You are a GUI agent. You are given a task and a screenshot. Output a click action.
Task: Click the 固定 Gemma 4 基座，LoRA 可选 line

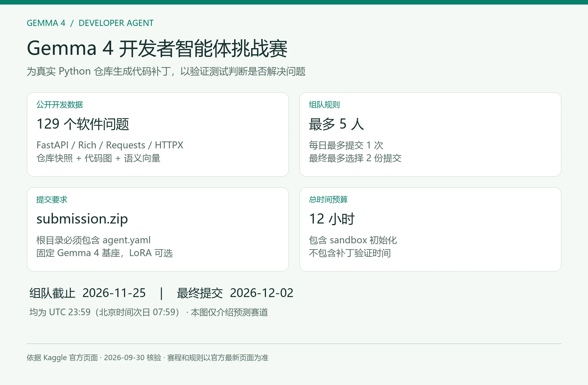(x=105, y=253)
